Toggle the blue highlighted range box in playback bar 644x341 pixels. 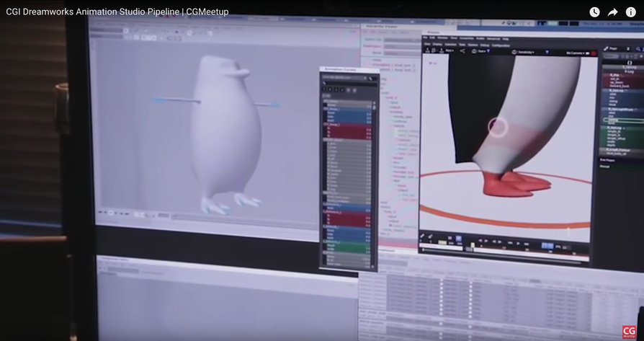[547, 246]
